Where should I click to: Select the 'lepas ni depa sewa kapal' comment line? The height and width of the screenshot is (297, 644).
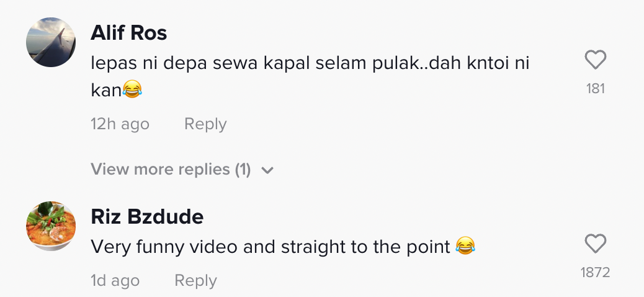(x=310, y=63)
